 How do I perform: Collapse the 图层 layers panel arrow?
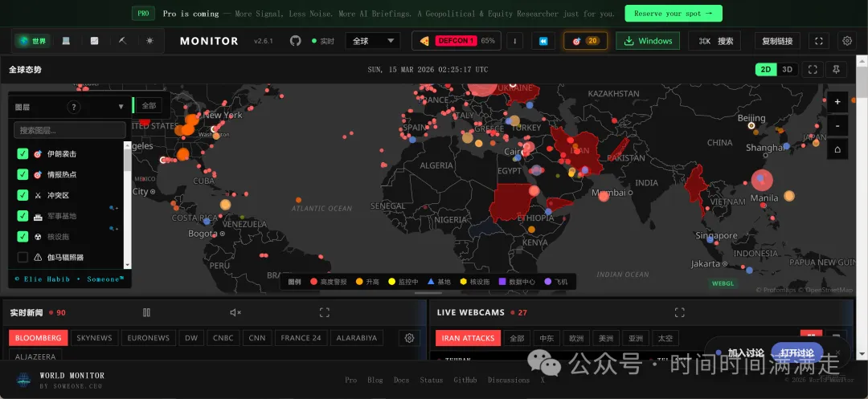click(x=121, y=108)
